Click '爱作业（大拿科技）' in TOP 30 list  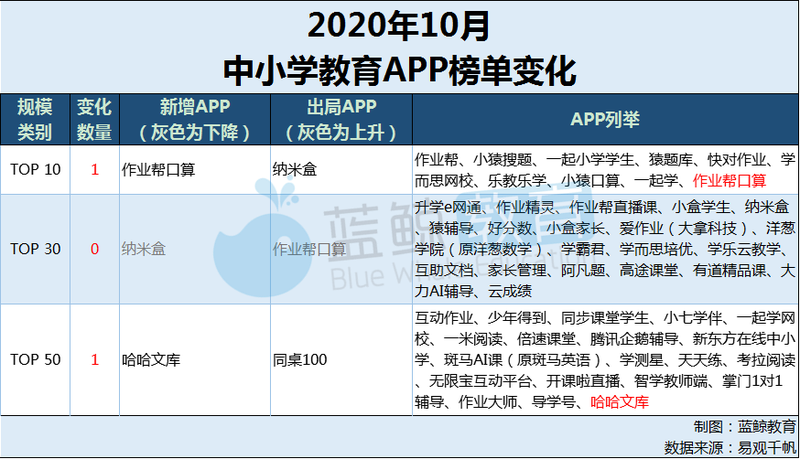[x=685, y=228]
